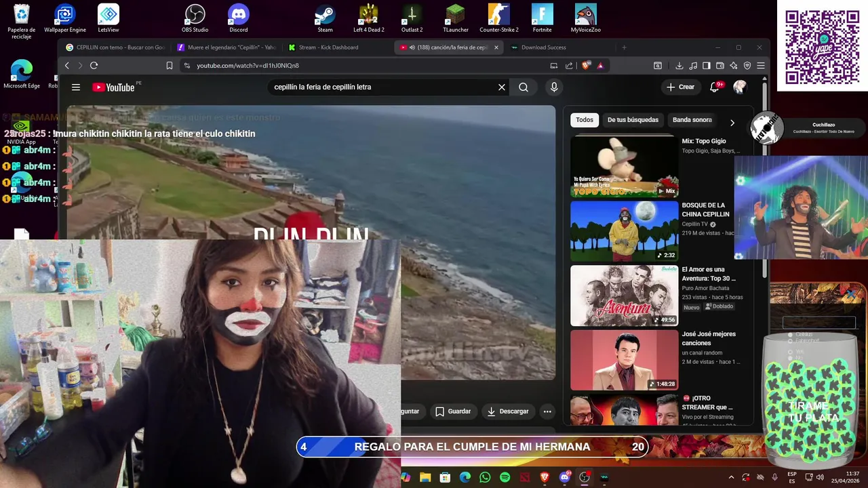Launch Fortnite desktop icon
The width and height of the screenshot is (868, 488).
tap(542, 18)
